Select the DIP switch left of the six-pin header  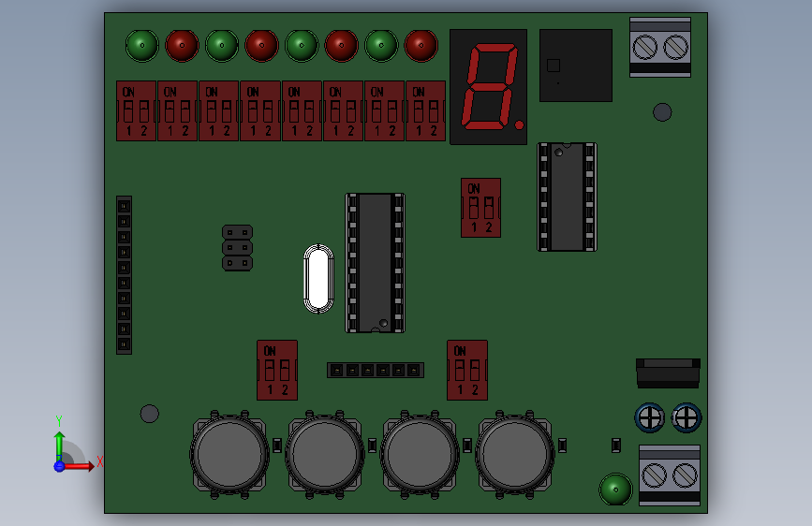[x=277, y=371]
